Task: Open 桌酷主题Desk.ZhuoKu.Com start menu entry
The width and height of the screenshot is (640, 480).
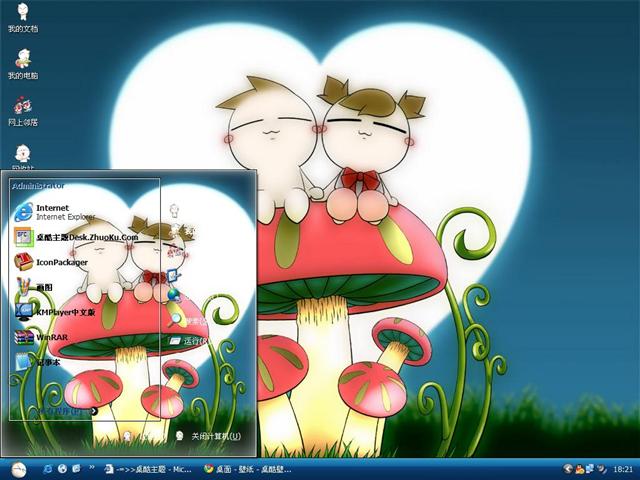Action: pos(76,237)
